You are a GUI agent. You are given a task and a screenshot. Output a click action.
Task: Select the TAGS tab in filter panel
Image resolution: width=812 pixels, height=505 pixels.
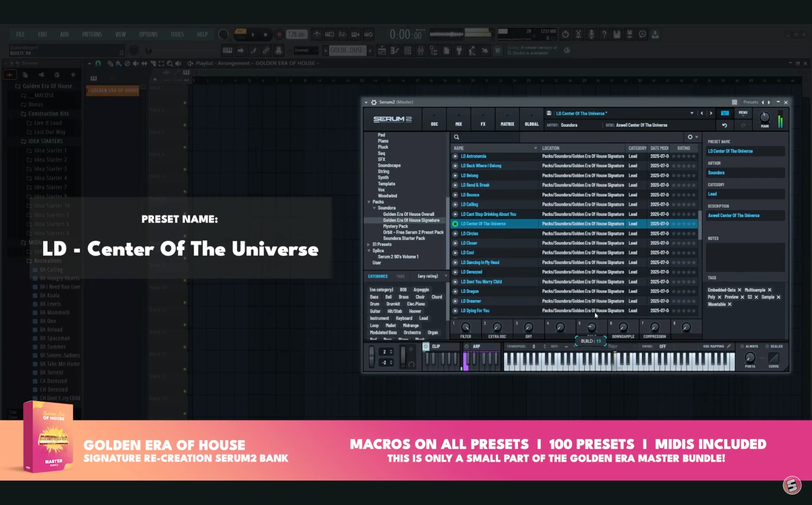(x=400, y=276)
